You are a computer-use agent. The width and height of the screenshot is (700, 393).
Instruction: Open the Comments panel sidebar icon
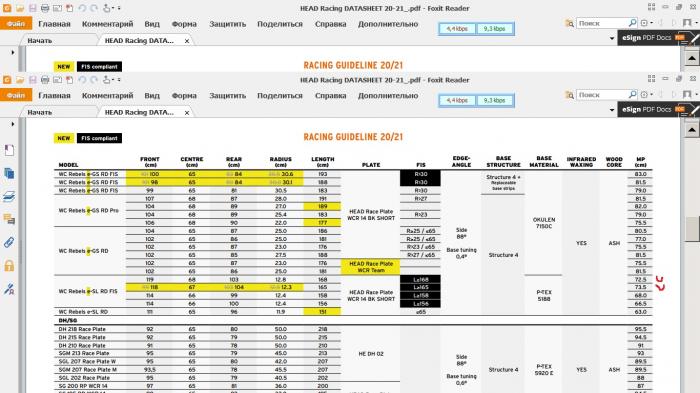(9, 219)
